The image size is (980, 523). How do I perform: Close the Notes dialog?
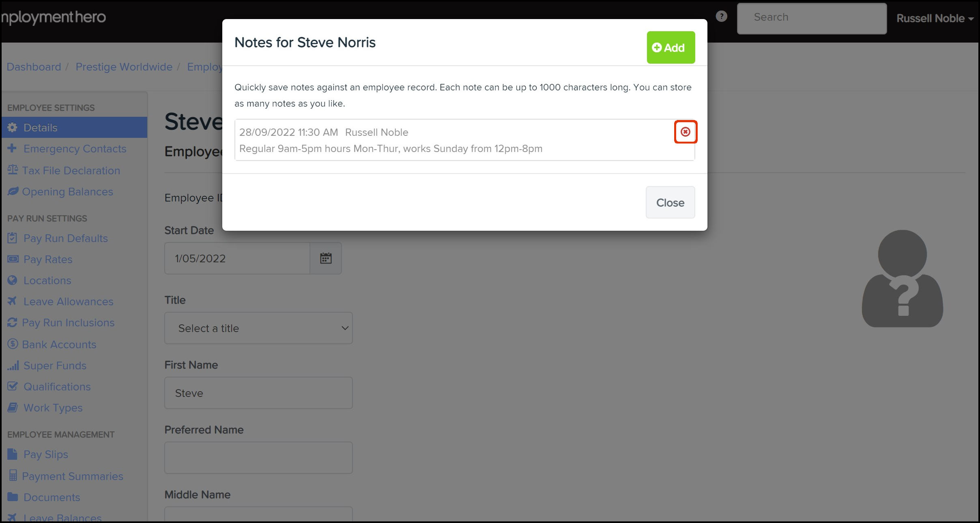[670, 202]
